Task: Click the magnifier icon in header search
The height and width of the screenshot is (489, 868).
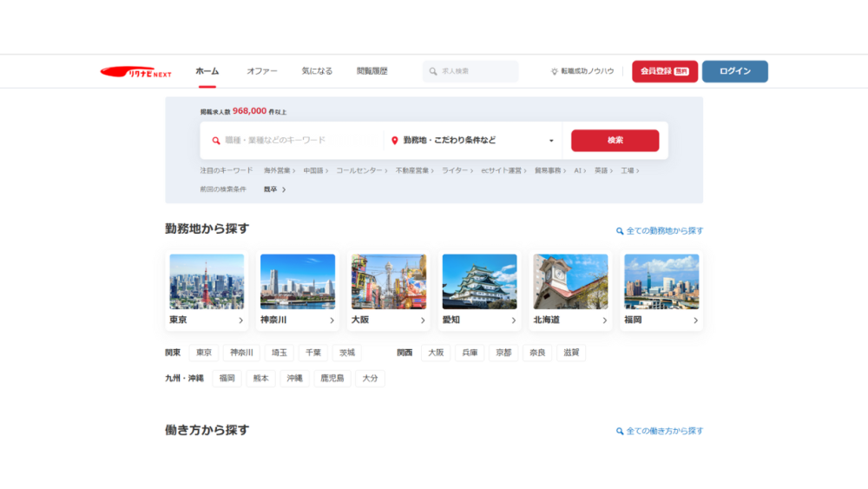Action: tap(433, 71)
